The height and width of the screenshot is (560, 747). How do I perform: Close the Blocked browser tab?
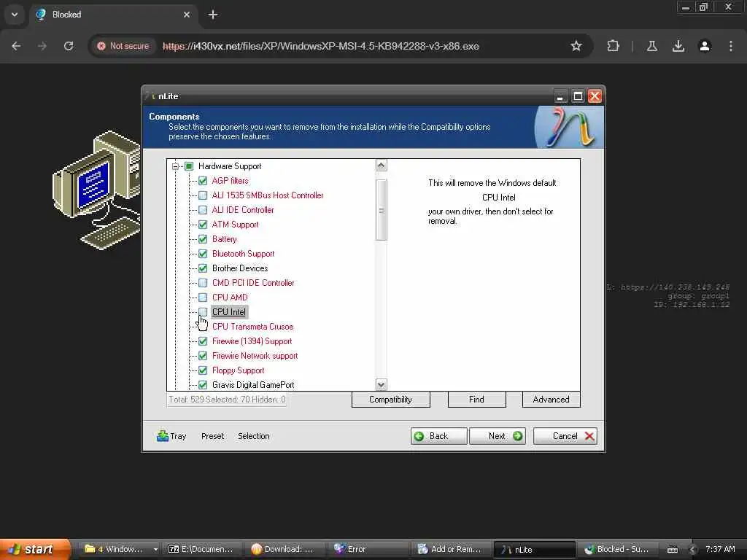(187, 15)
